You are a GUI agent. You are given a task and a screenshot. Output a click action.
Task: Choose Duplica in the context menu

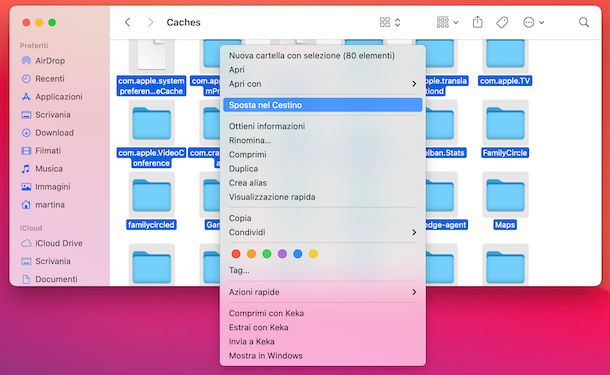point(323,168)
